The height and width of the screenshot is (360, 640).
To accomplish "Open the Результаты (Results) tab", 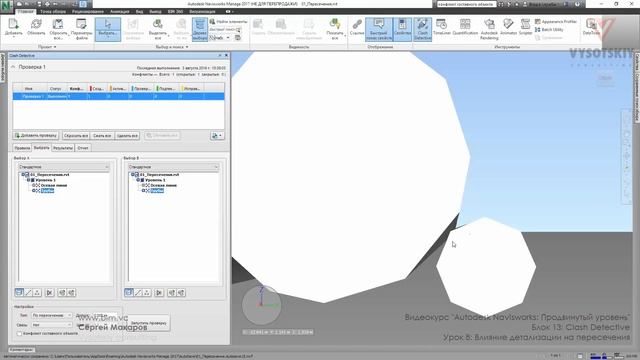I will tap(63, 148).
